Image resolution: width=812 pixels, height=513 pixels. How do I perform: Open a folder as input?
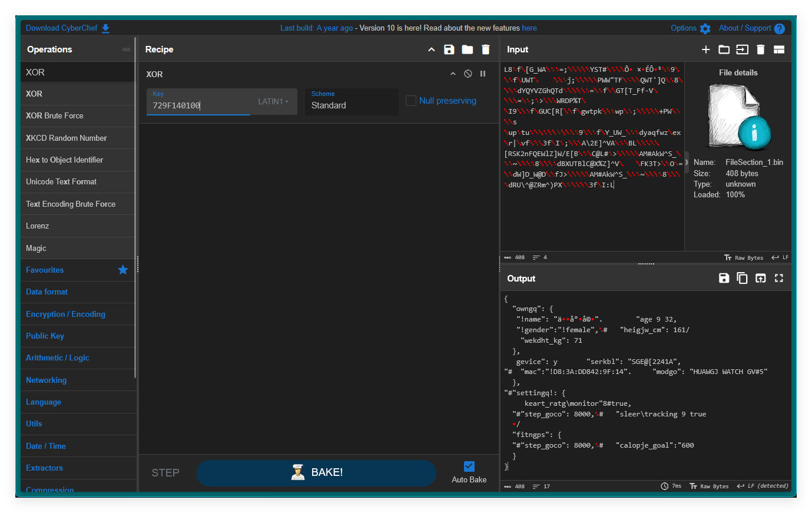tap(724, 49)
